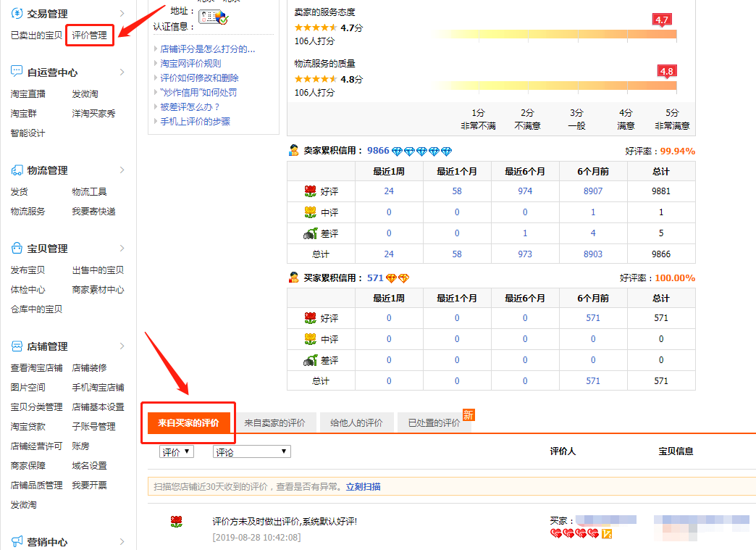Expand the 交易管理 section arrow
The image size is (756, 550).
pyautogui.click(x=122, y=13)
